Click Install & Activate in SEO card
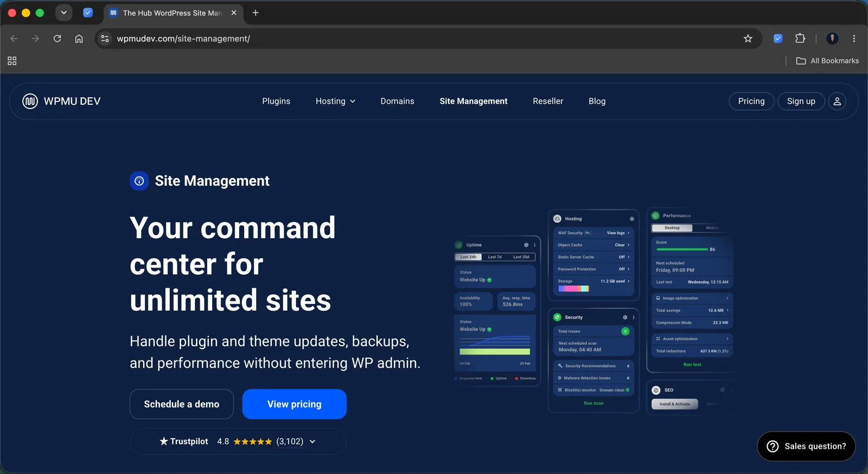868x474 pixels. (675, 404)
